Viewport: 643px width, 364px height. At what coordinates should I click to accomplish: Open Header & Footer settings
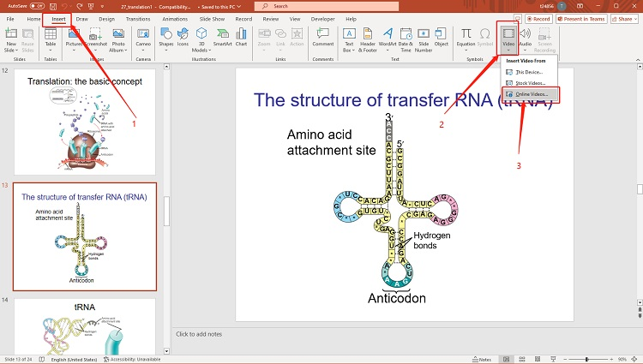pos(368,39)
